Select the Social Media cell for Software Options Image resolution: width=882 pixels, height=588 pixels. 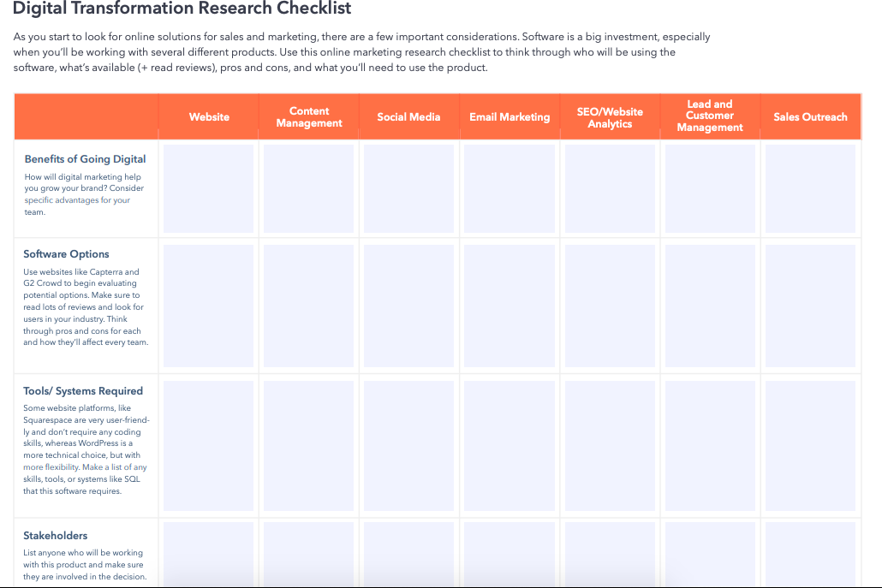pyautogui.click(x=409, y=306)
